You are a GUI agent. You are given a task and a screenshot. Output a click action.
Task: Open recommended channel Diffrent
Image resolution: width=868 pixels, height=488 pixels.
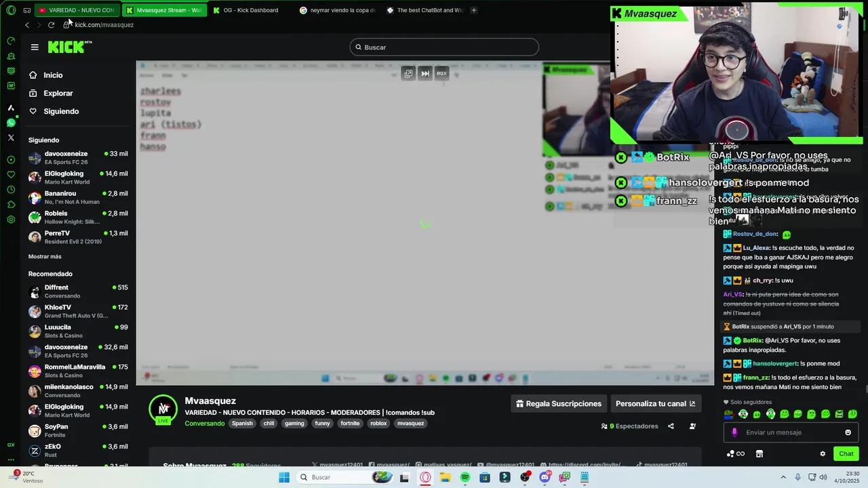pos(78,291)
